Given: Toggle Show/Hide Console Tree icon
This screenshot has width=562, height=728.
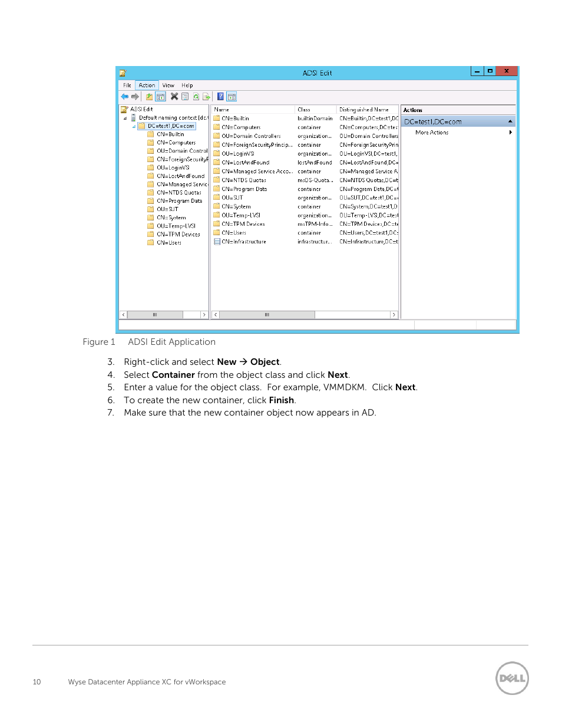Looking at the screenshot, I should click(x=160, y=97).
